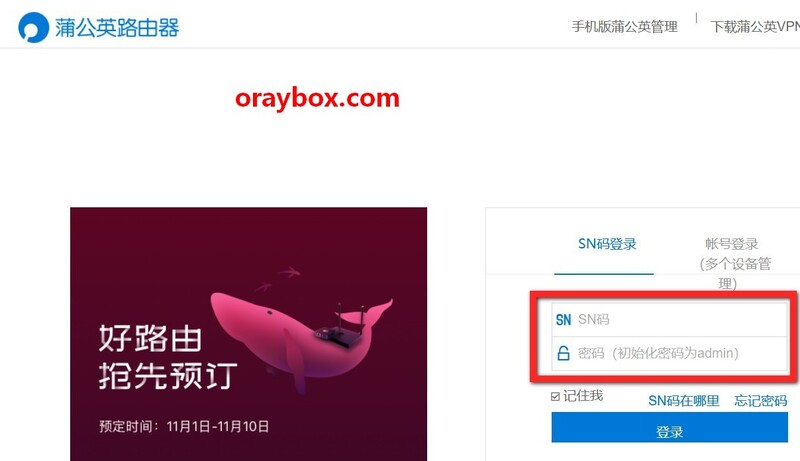Screen dimensions: 800x461
Task: Open the 手机版蒲公英管理 link
Action: pos(624,27)
